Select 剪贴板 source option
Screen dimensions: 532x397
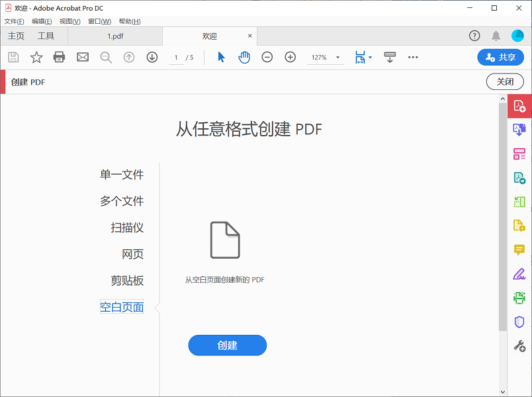click(x=127, y=281)
